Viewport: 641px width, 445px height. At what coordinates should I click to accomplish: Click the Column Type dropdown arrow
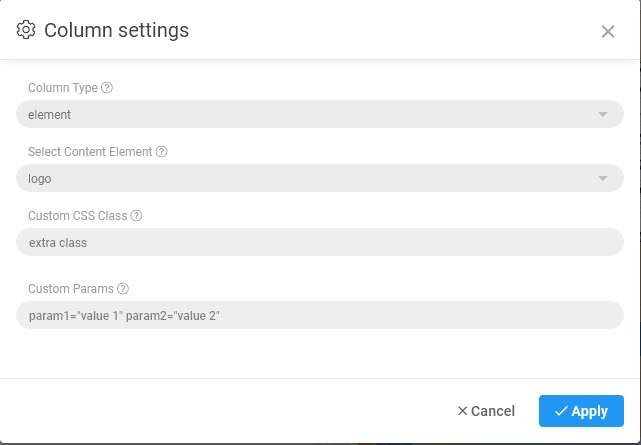(x=603, y=114)
